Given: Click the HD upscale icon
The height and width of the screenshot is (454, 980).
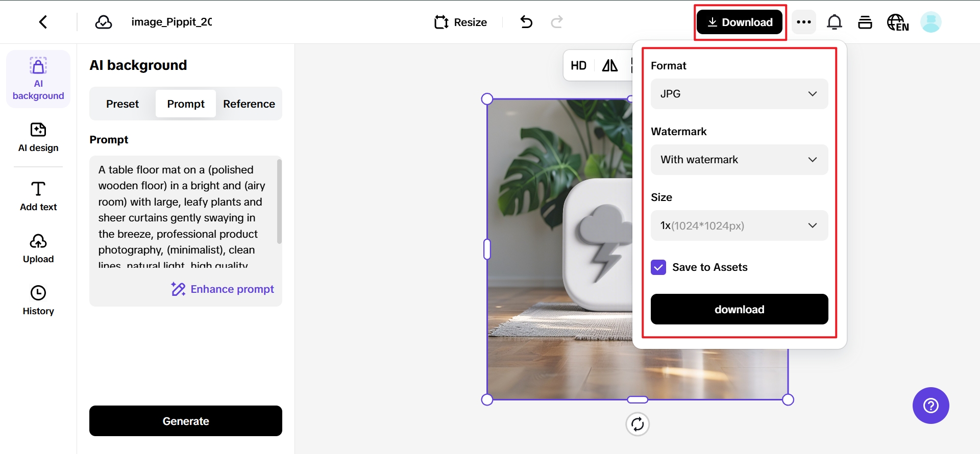Looking at the screenshot, I should coord(578,65).
